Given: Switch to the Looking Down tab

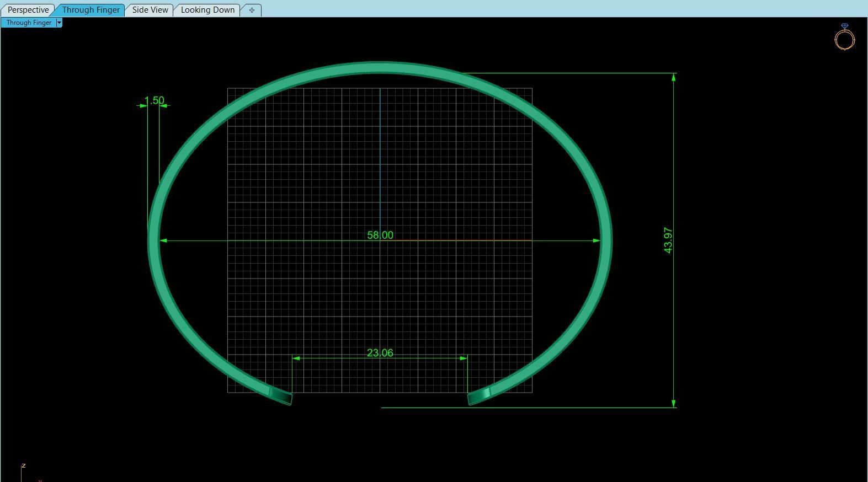Looking at the screenshot, I should tap(207, 10).
